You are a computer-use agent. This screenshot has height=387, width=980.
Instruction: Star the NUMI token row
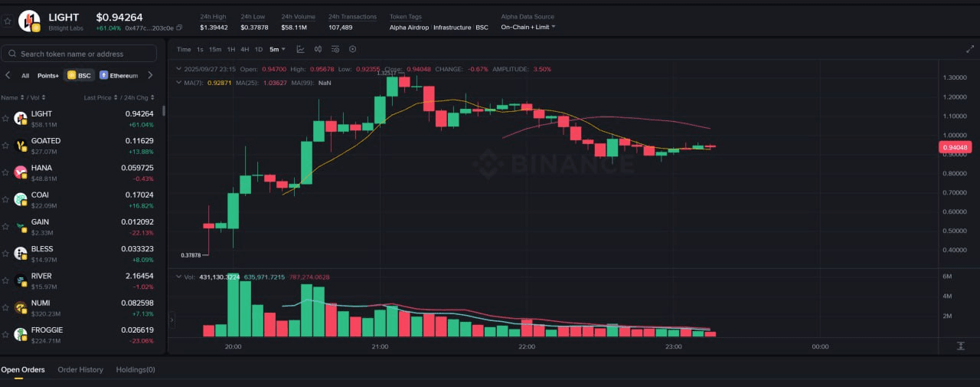5,307
